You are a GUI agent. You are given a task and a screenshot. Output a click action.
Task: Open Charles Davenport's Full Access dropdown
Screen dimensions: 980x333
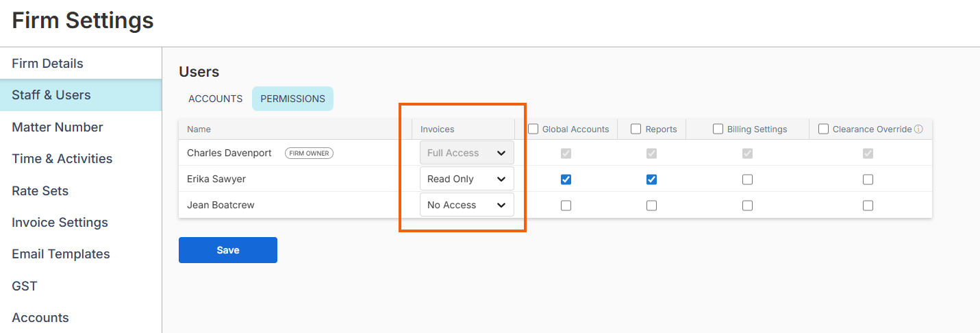pos(466,153)
